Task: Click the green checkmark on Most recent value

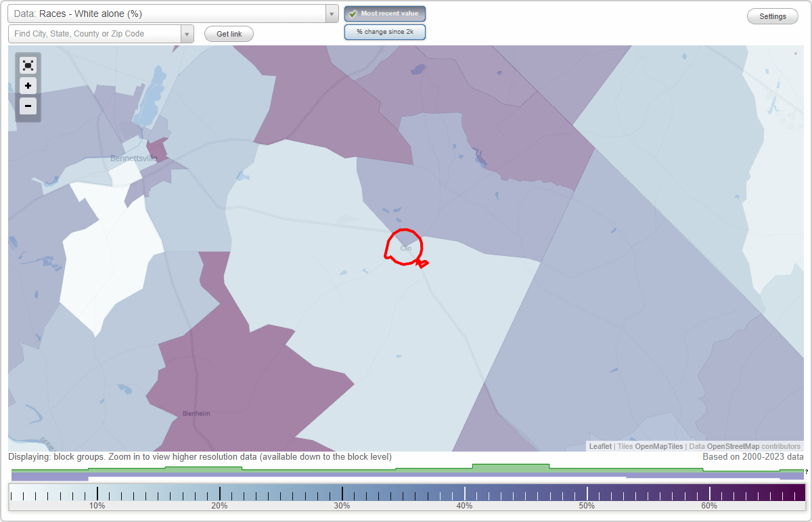Action: coord(354,13)
